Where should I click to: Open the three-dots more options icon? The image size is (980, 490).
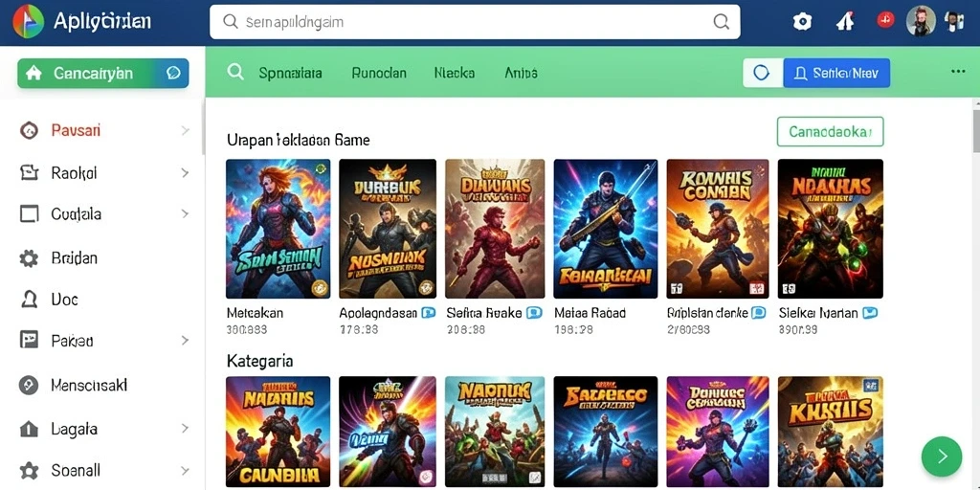958,72
